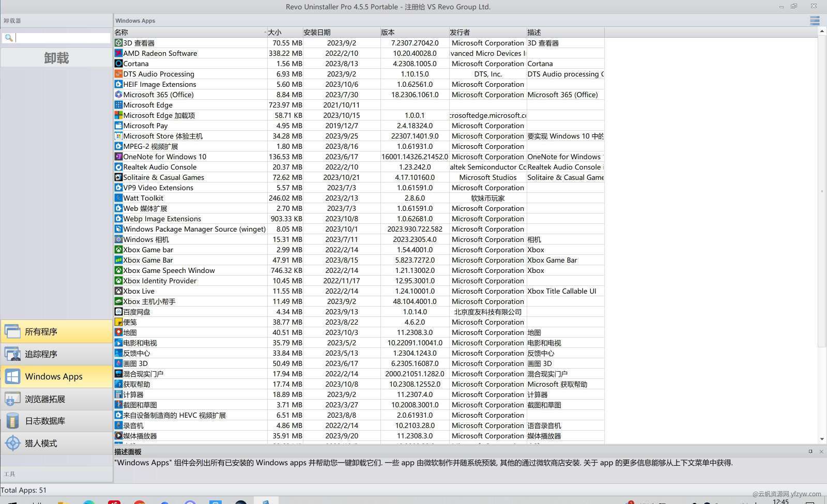Click the 地图 maps icon
827x504 pixels.
(x=118, y=332)
